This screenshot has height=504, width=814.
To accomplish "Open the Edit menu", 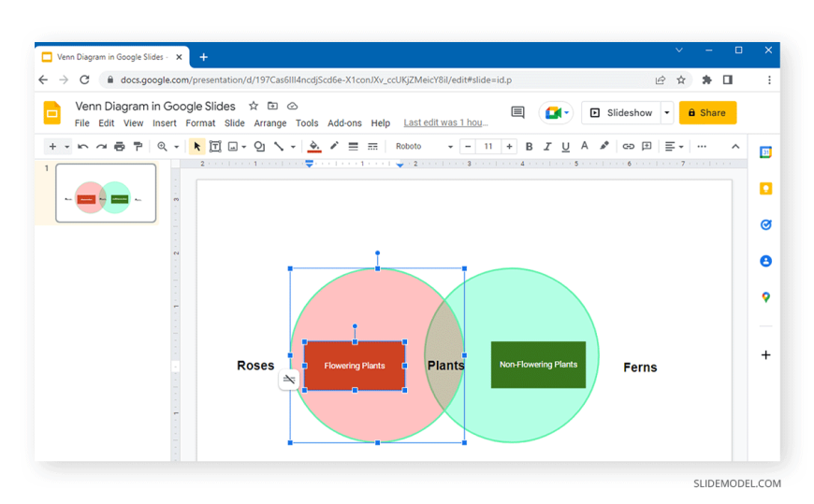I will (x=106, y=123).
